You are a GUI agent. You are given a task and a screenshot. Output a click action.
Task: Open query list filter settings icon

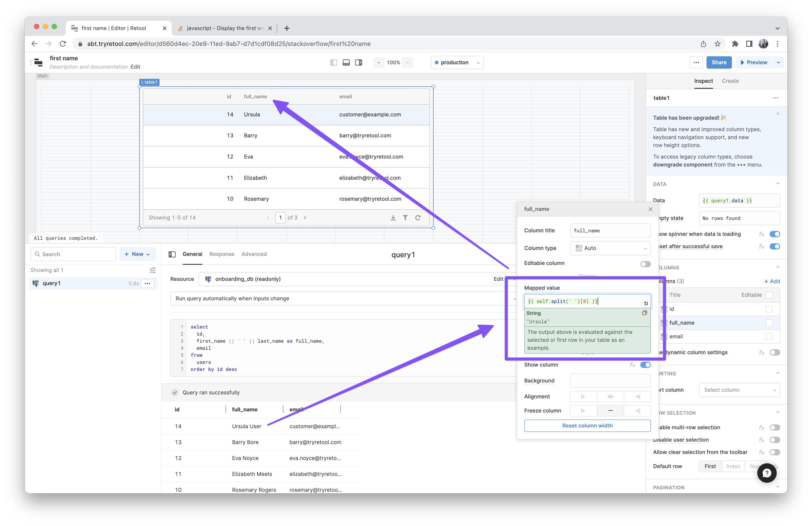click(152, 270)
